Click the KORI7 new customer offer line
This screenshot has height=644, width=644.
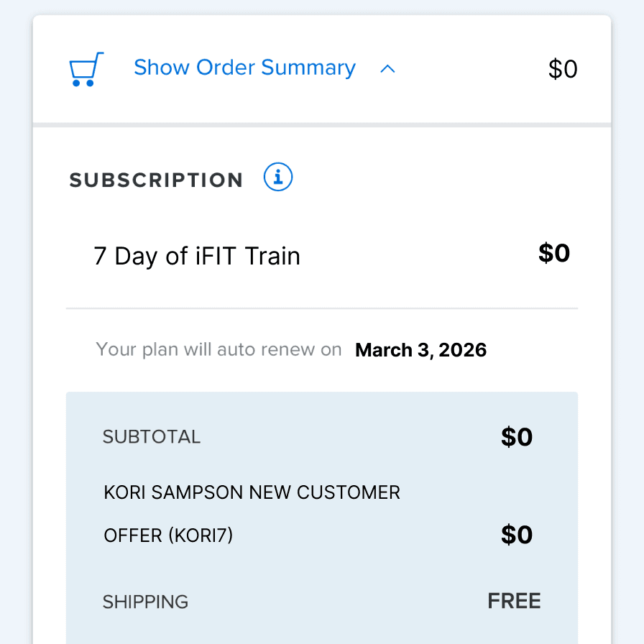coord(252,513)
